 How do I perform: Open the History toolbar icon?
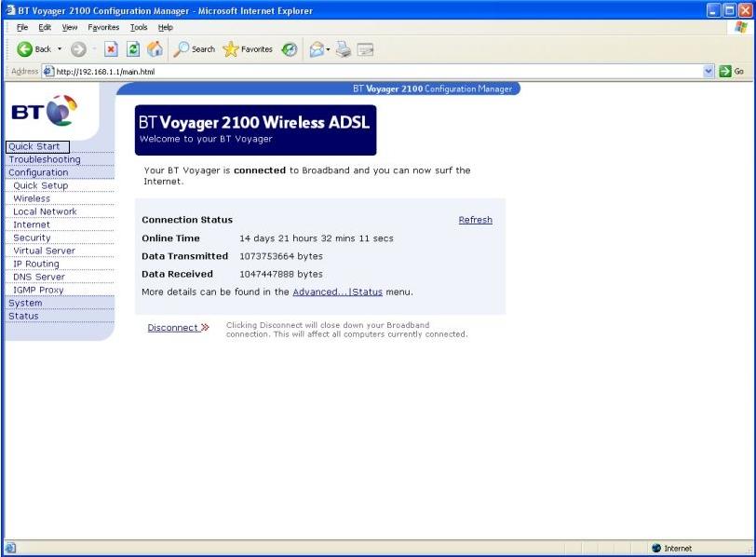pos(290,49)
